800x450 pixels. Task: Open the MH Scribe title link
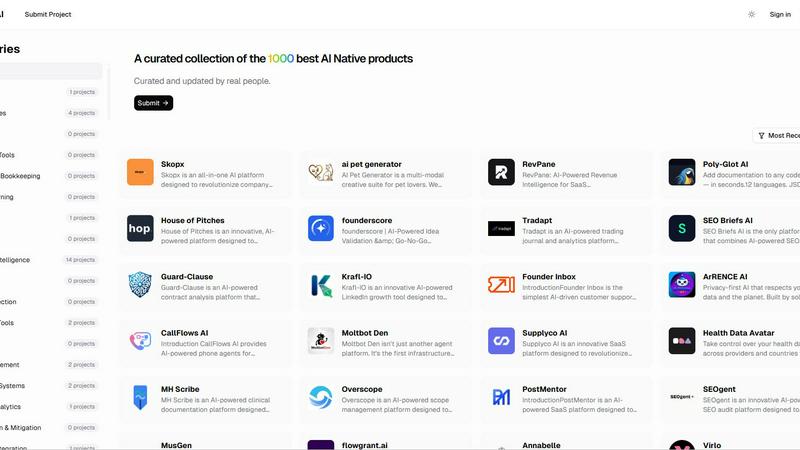tap(180, 389)
